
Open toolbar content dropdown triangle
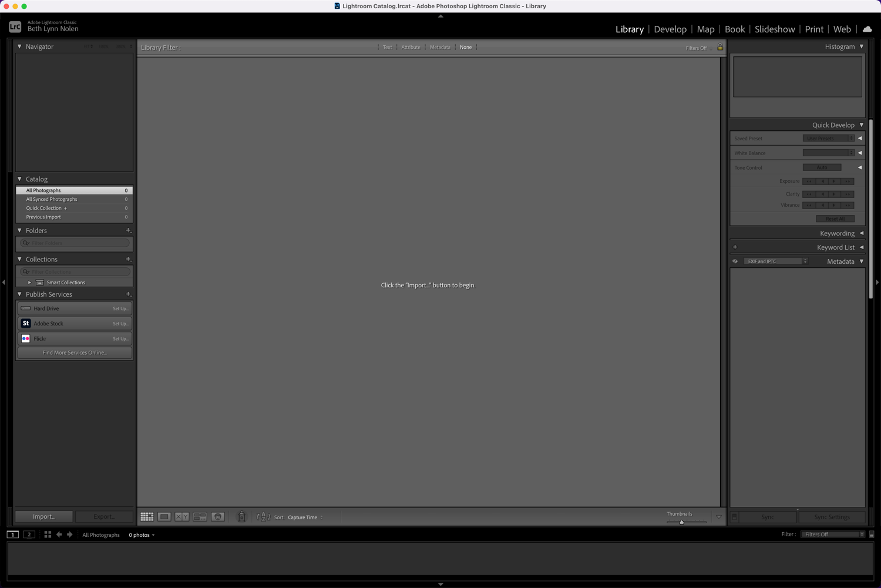point(718,517)
